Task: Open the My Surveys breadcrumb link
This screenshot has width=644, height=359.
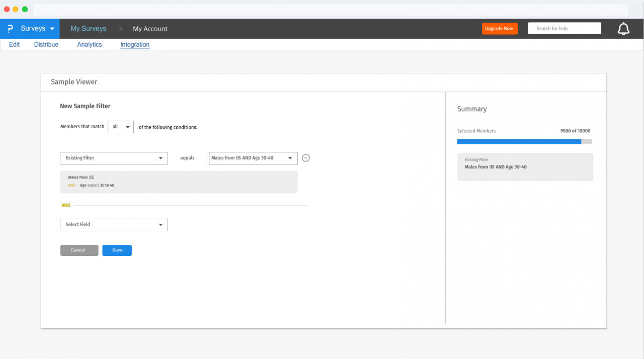Action: [89, 29]
